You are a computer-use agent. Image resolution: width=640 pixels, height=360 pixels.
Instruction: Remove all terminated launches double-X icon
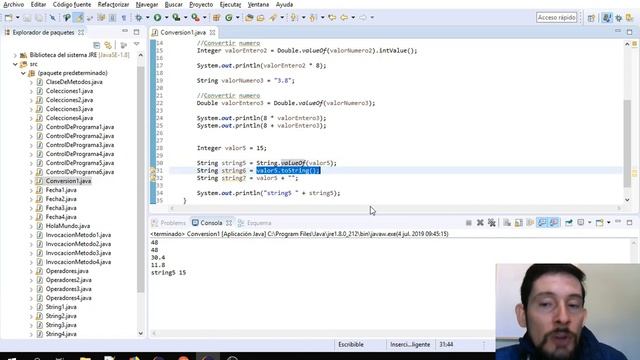pyautogui.click(x=492, y=222)
